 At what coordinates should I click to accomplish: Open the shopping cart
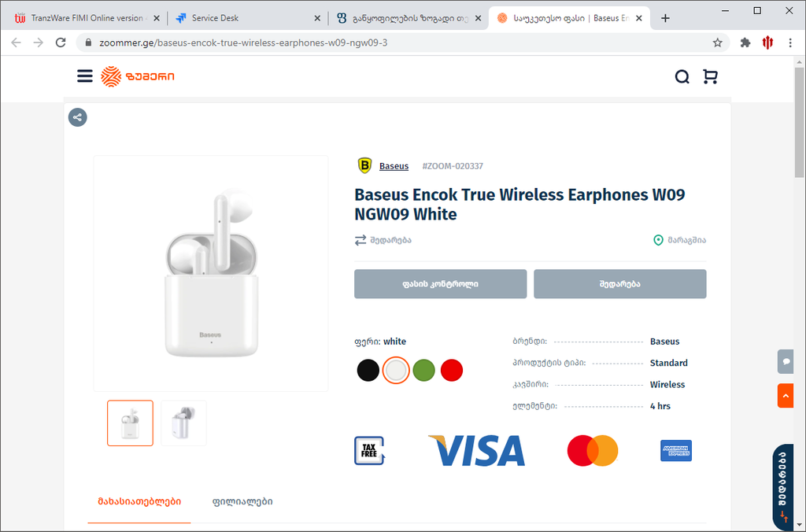click(x=710, y=76)
